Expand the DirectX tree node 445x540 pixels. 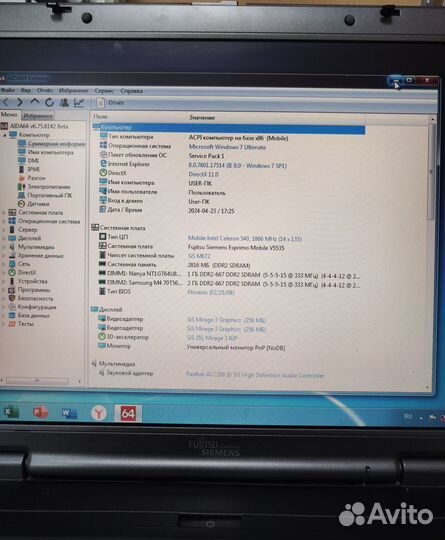coord(4,273)
